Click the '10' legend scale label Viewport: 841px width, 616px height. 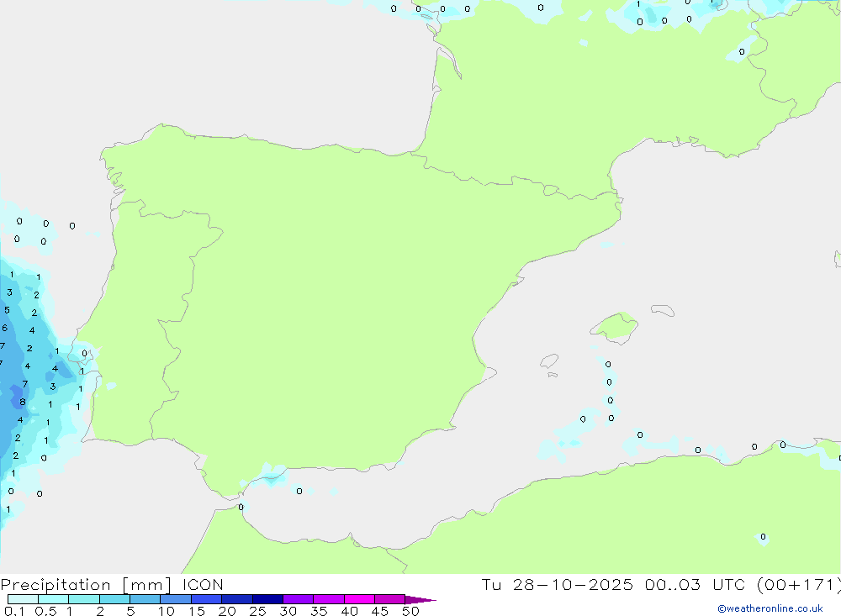(x=167, y=611)
